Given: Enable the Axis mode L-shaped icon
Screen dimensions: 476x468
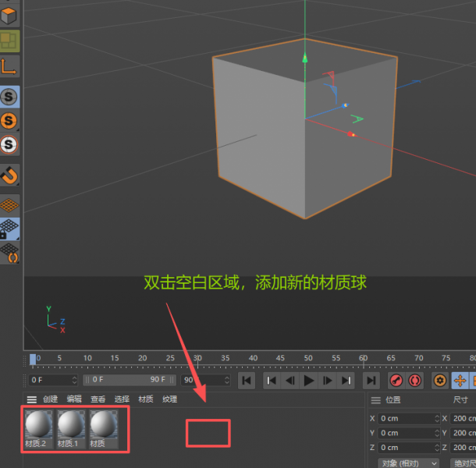Looking at the screenshot, I should pyautogui.click(x=9, y=66).
